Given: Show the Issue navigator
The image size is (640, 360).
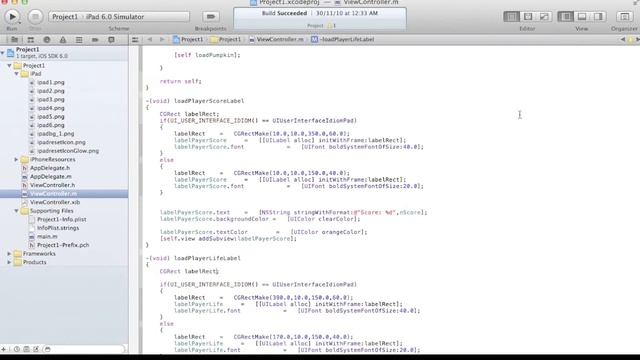Looking at the screenshot, I should (x=63, y=40).
